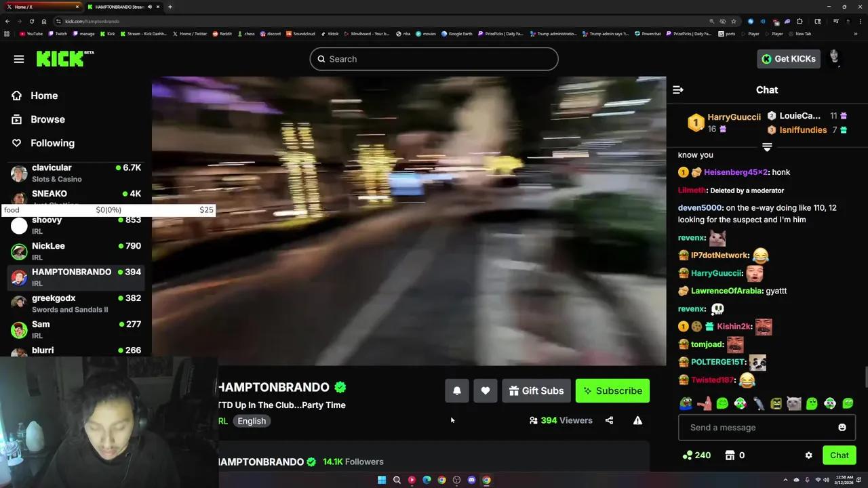Viewport: 868px width, 488px height.
Task: Click the English language tag
Action: 252,421
